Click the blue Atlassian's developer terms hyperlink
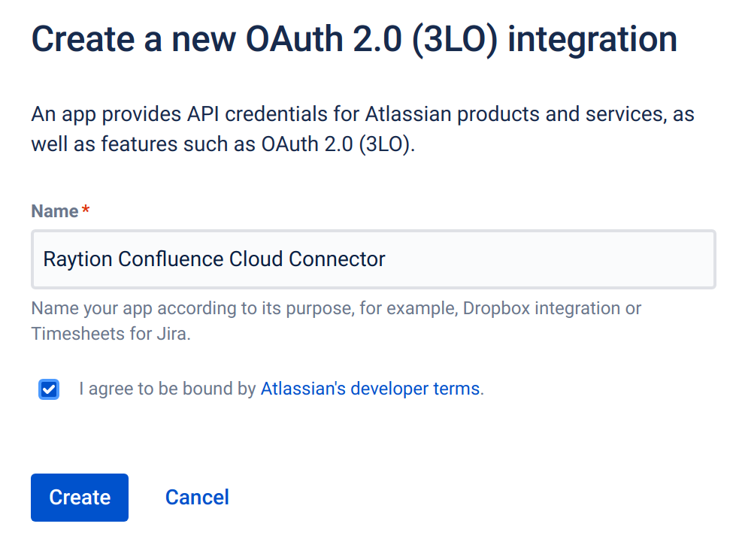This screenshot has width=733, height=560. pyautogui.click(x=369, y=389)
